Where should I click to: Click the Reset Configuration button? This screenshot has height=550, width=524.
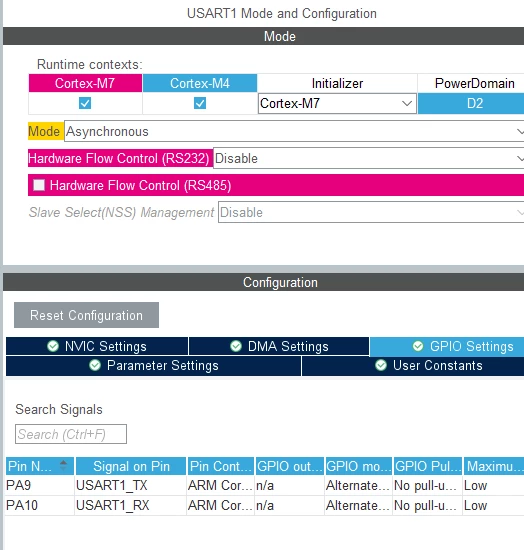[x=86, y=315]
